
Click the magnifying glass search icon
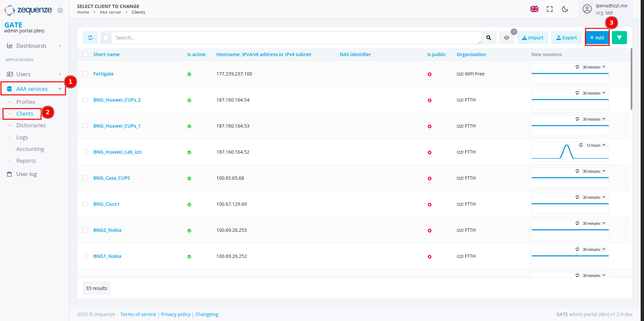[x=489, y=38]
